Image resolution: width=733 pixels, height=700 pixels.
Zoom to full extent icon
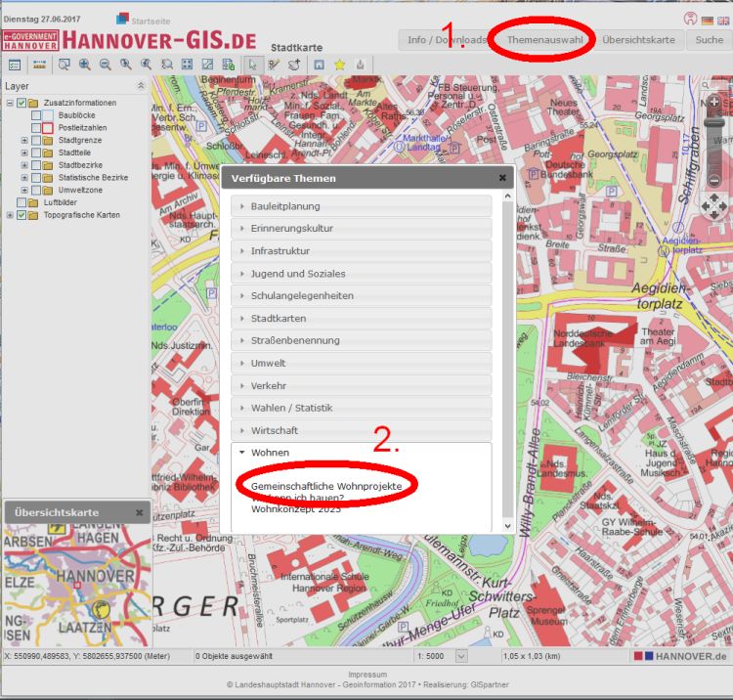pyautogui.click(x=187, y=65)
